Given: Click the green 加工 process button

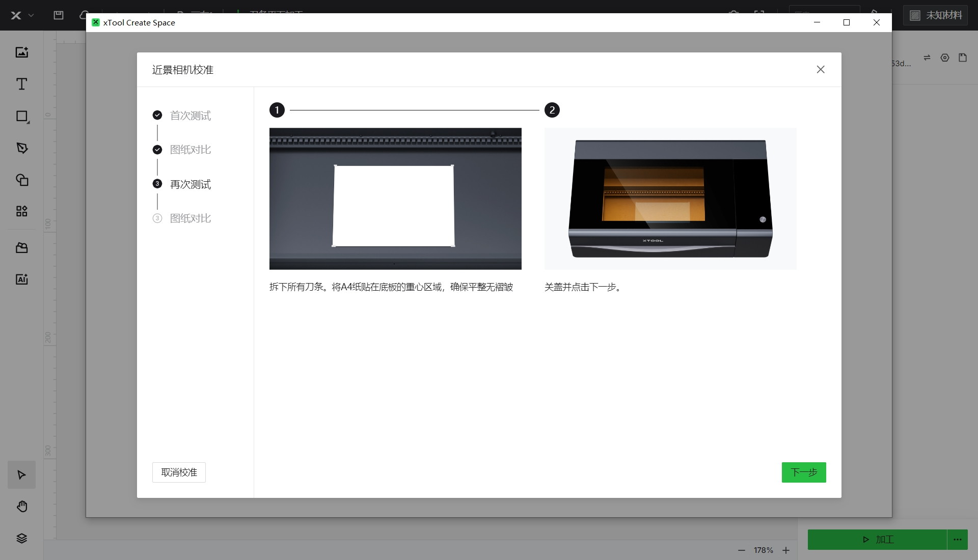Looking at the screenshot, I should [877, 540].
